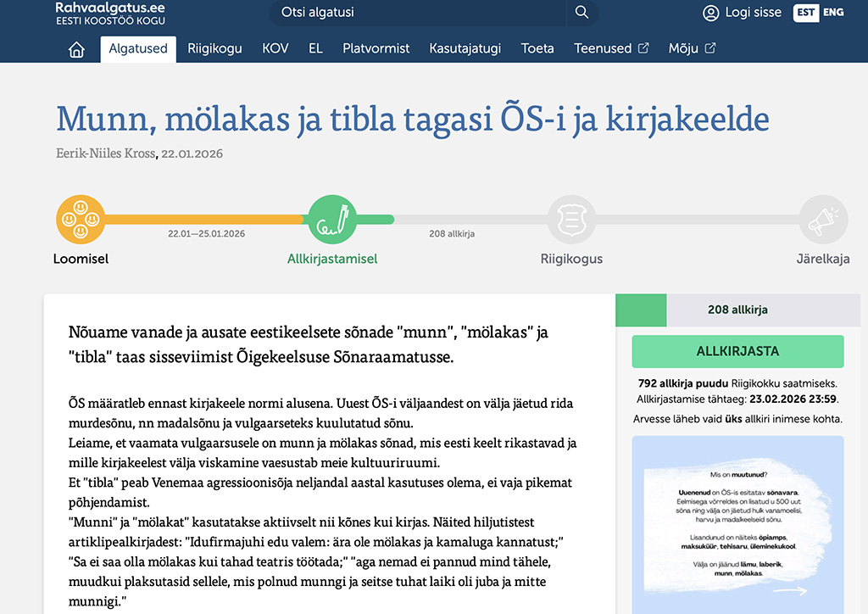Screen dimensions: 868x614
Task: Click the Järelkaja megaphone icon
Action: 822,220
